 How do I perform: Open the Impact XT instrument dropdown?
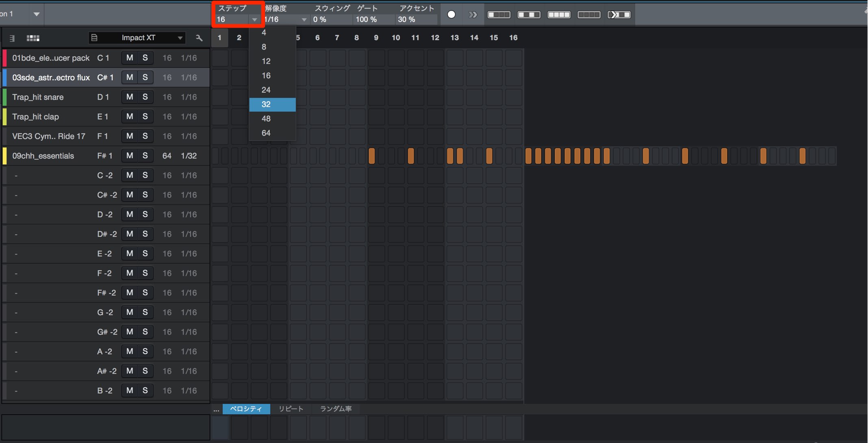tap(180, 38)
